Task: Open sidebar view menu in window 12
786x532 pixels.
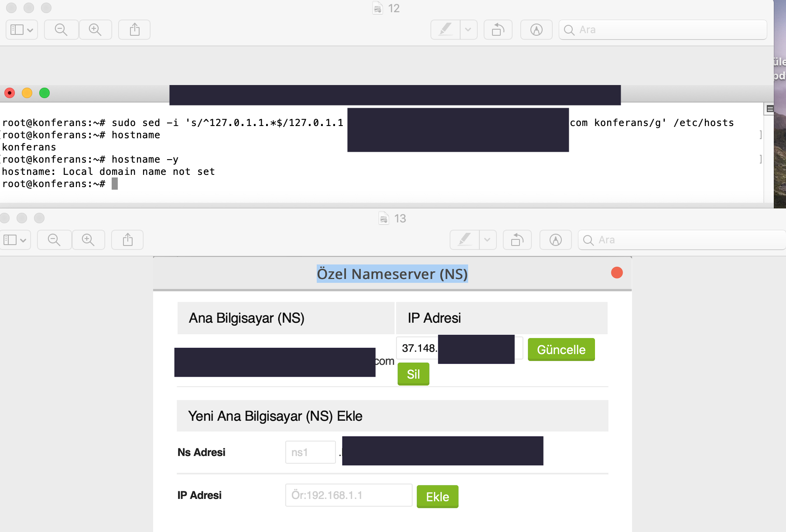Action: pyautogui.click(x=22, y=30)
